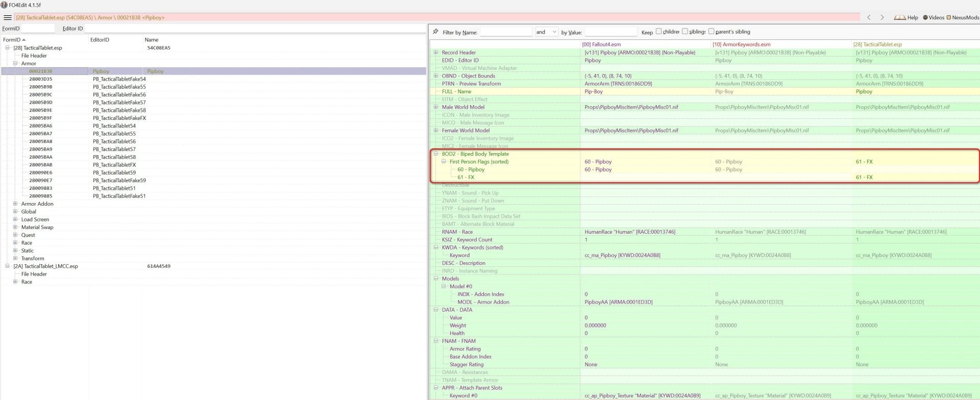Expand the Quest group
Screen dimensions: 980x400
pos(15,235)
